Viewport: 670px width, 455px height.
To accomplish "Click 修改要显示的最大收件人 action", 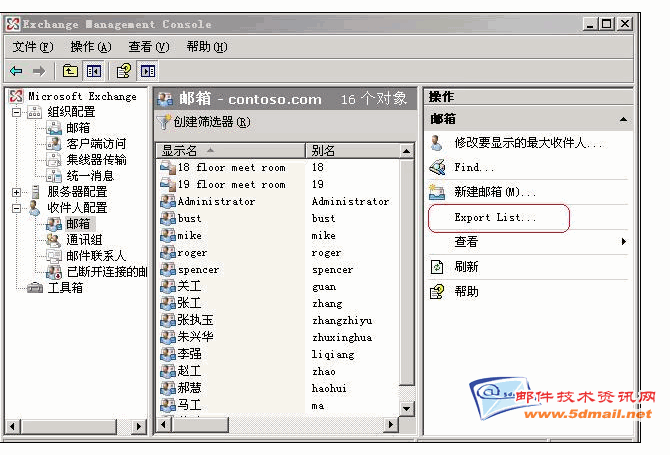I will 528,143.
